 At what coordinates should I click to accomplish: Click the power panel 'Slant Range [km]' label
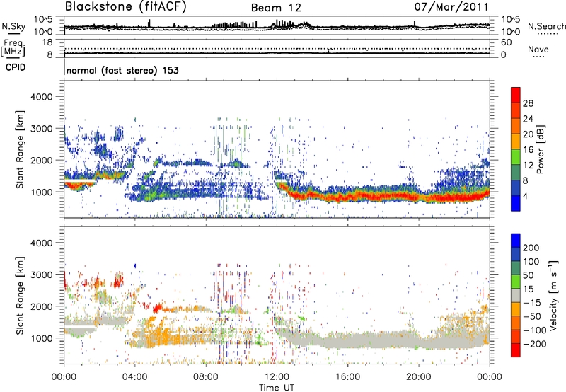(x=20, y=149)
